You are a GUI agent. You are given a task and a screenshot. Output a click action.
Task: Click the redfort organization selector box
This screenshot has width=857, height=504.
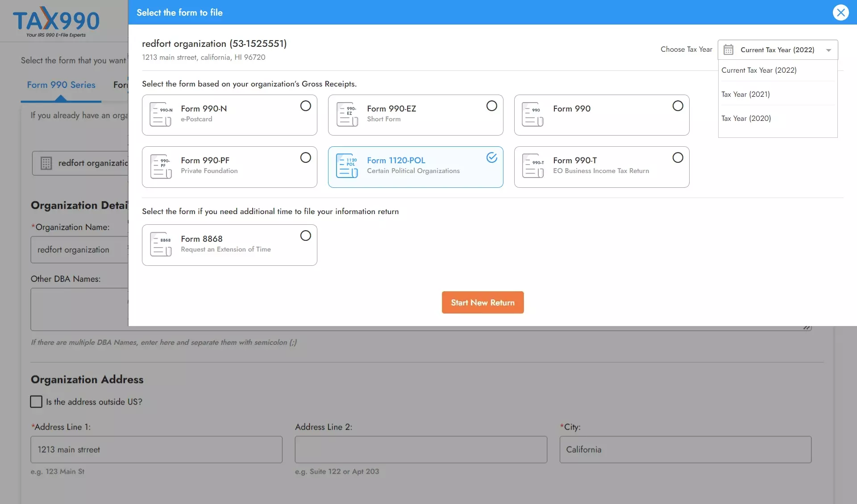click(80, 163)
